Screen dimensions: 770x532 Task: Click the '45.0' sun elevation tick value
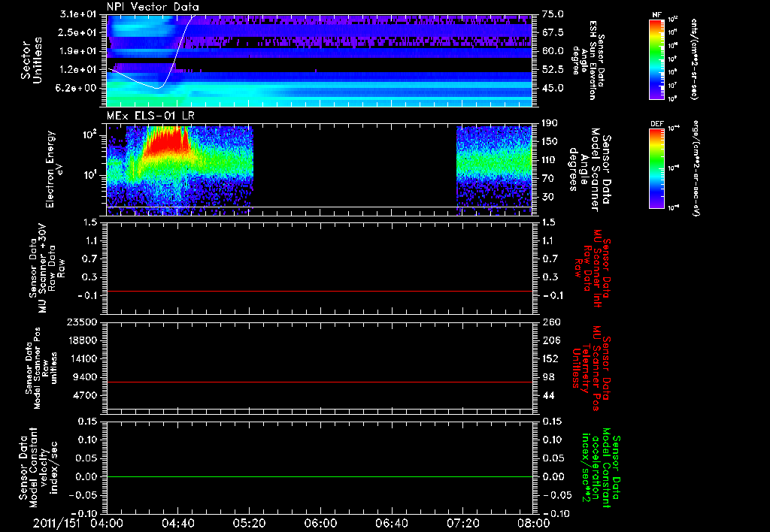553,88
